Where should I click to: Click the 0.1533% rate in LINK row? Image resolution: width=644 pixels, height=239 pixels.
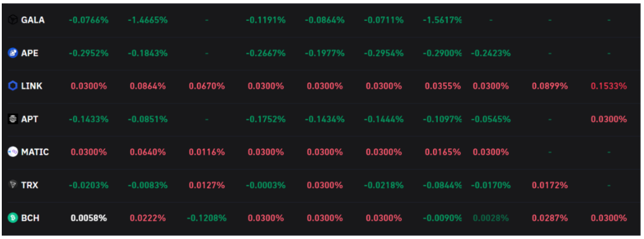tap(608, 86)
